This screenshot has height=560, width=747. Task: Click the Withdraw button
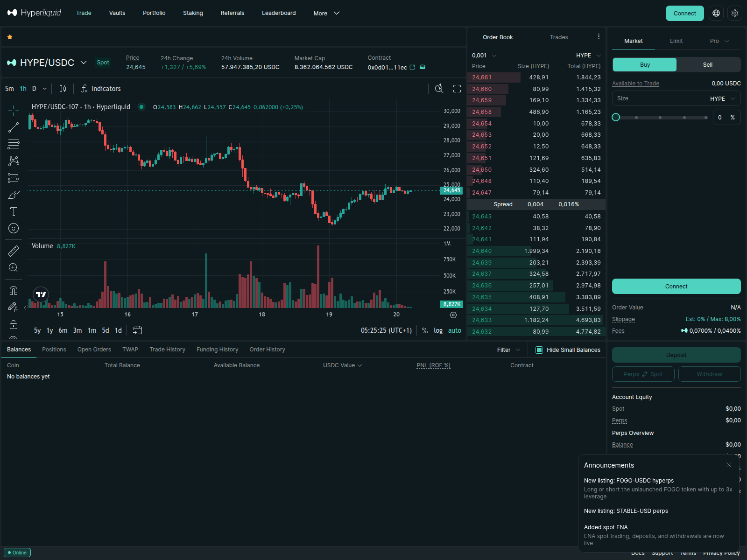(710, 374)
